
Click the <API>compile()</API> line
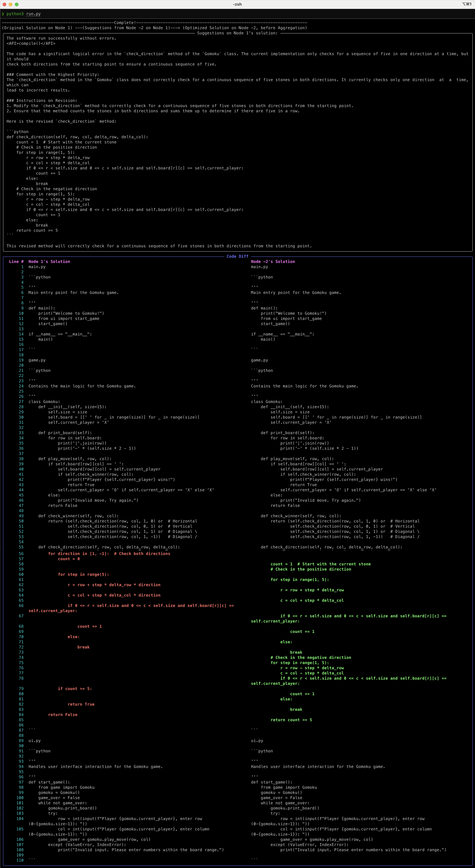point(31,44)
